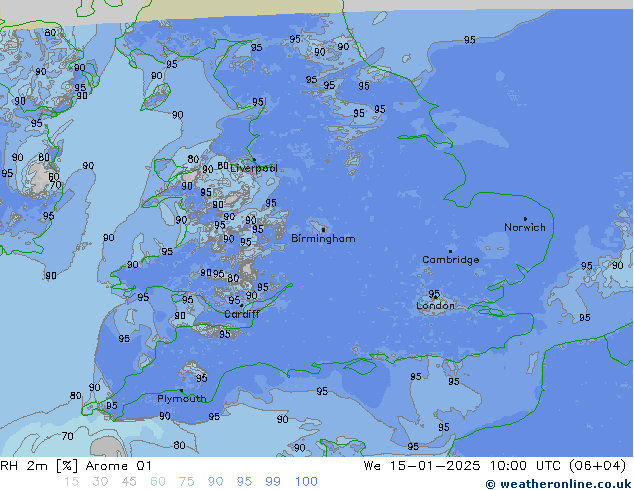The height and width of the screenshot is (490, 634).
Task: Click the Birmingham city marker dot
Action: click(323, 230)
